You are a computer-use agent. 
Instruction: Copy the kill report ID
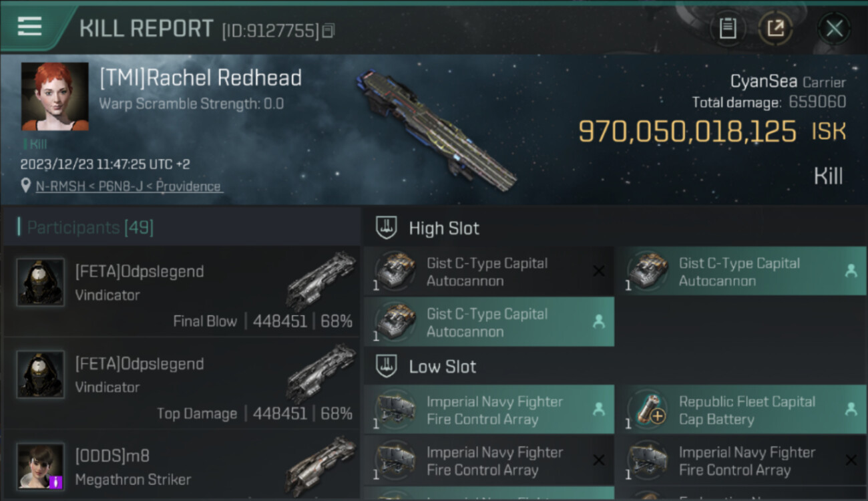328,31
